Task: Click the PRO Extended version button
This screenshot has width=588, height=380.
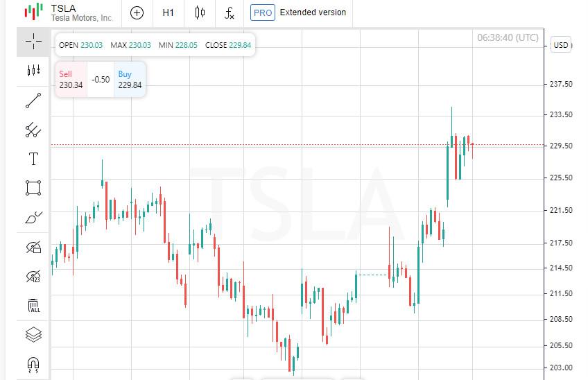Action: tap(298, 12)
